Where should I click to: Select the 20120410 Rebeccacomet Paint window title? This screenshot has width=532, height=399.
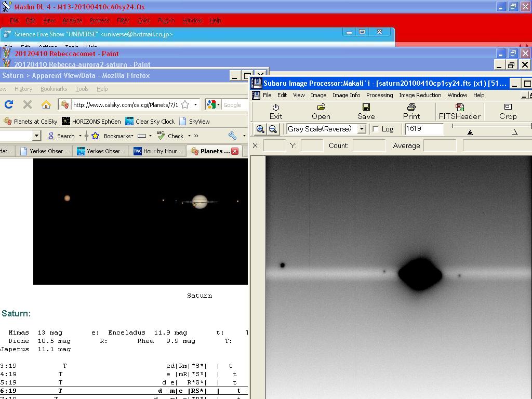pyautogui.click(x=66, y=54)
